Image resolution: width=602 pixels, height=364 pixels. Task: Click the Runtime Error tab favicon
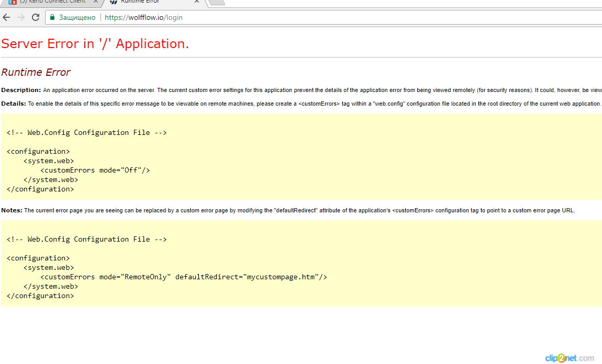point(114,2)
